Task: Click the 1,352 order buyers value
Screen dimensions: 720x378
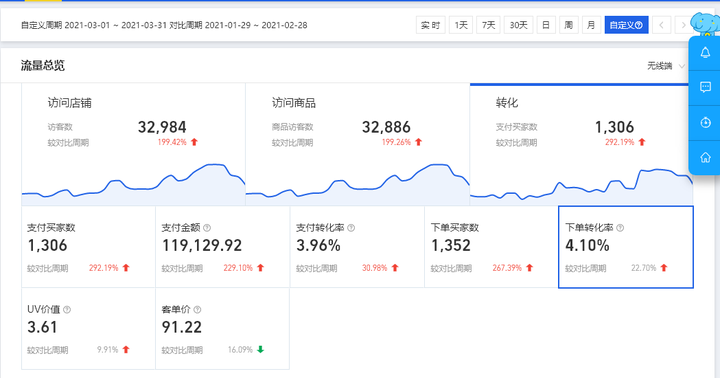Action: (x=450, y=246)
